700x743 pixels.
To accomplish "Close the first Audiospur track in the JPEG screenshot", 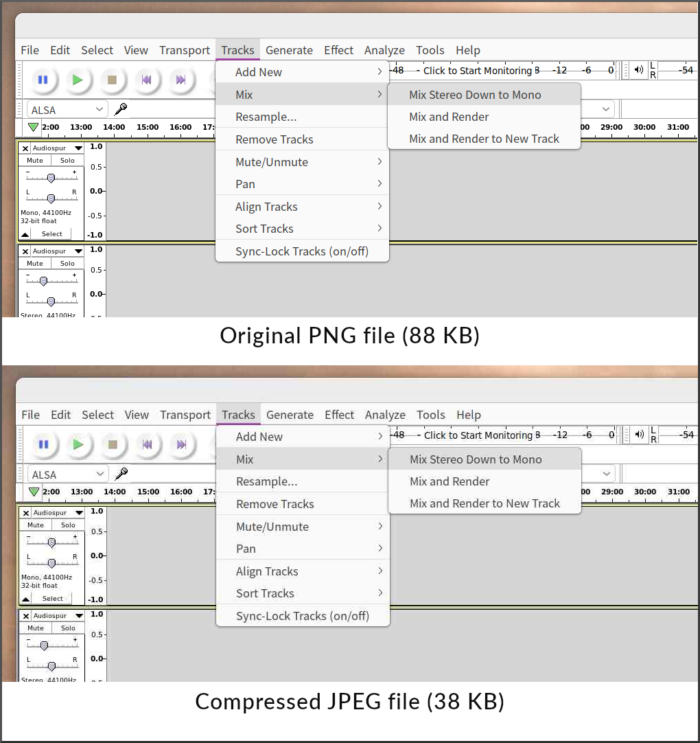I will 26,513.
